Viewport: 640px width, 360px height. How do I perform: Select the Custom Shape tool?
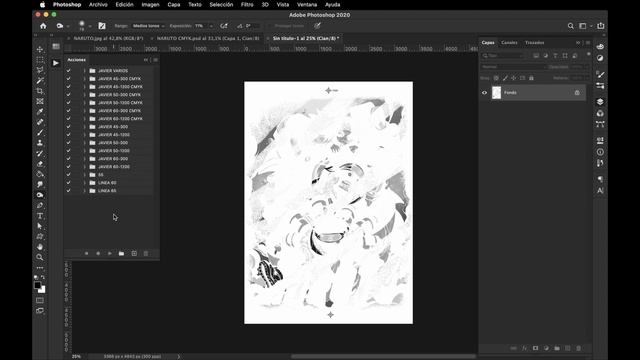(40, 237)
